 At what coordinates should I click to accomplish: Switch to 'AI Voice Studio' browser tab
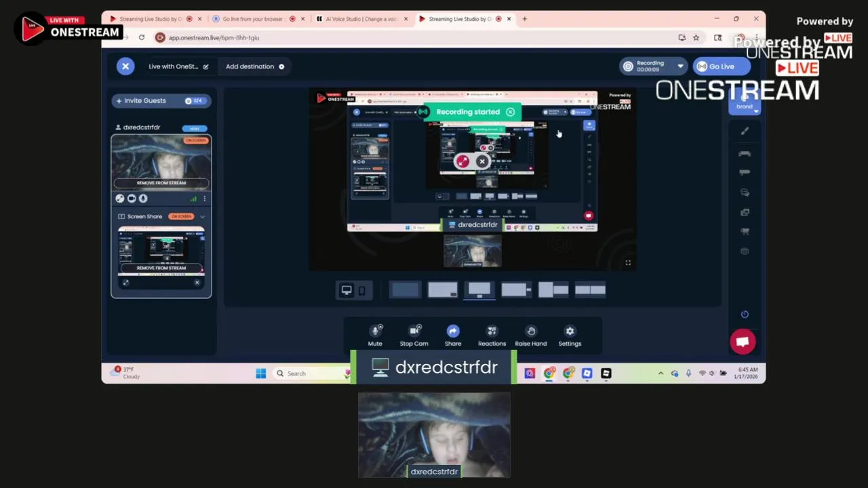361,19
